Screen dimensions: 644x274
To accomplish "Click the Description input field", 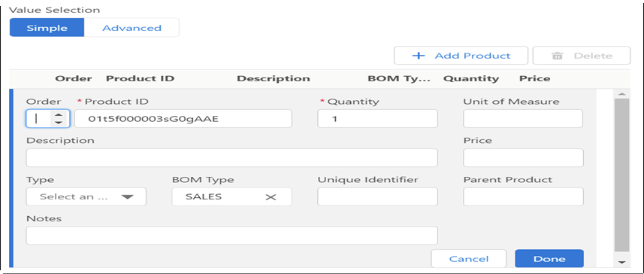I will coord(231,157).
